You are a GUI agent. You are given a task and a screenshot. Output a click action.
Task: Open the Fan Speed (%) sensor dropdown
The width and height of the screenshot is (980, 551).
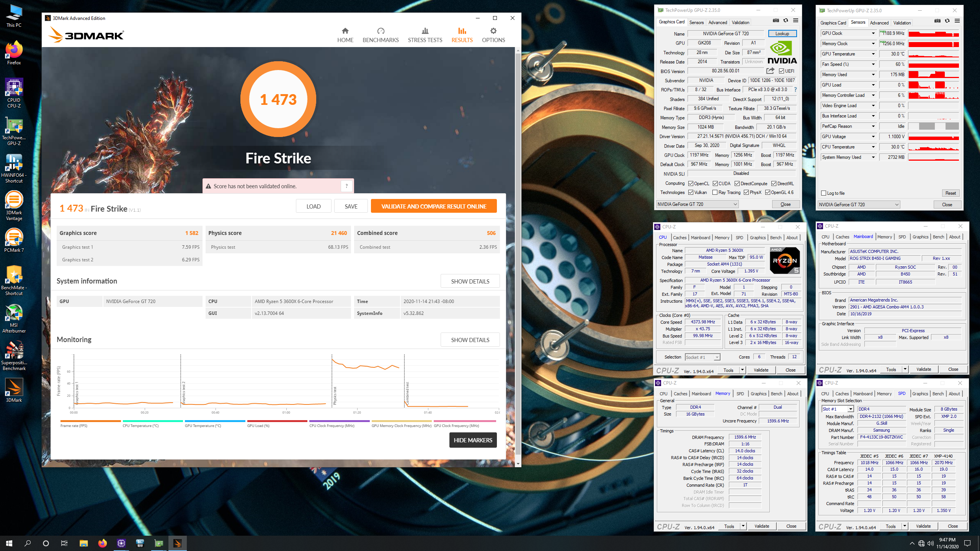(x=873, y=64)
